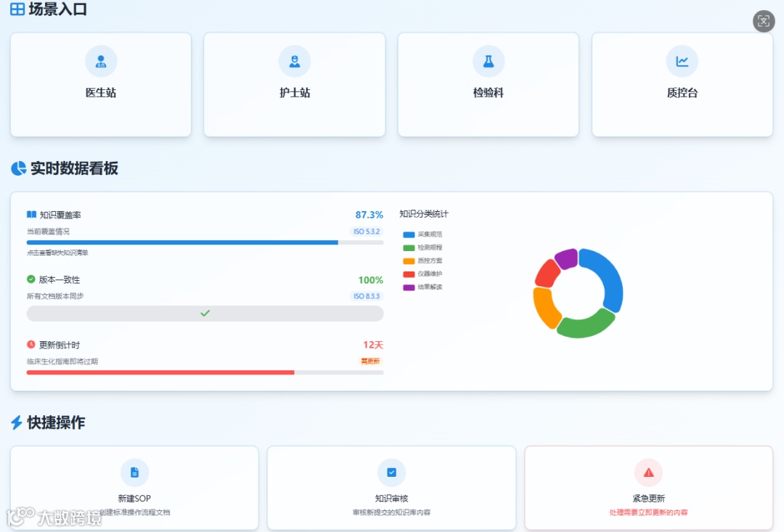
Task: Click the purple donut chart segment
Action: [x=567, y=258]
